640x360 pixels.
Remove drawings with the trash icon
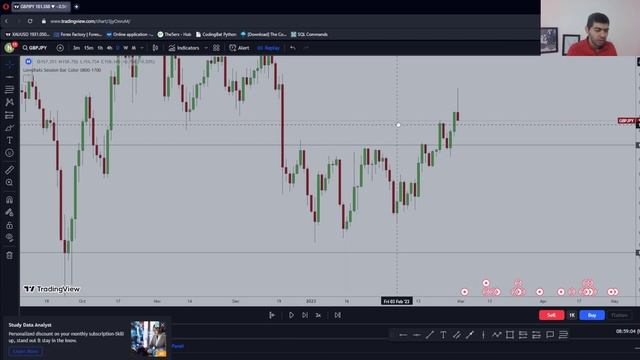point(9,256)
